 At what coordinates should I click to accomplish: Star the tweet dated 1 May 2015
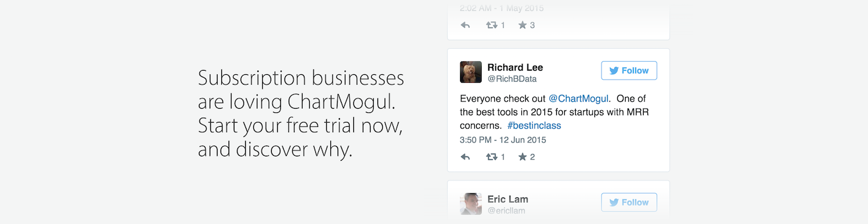click(522, 25)
